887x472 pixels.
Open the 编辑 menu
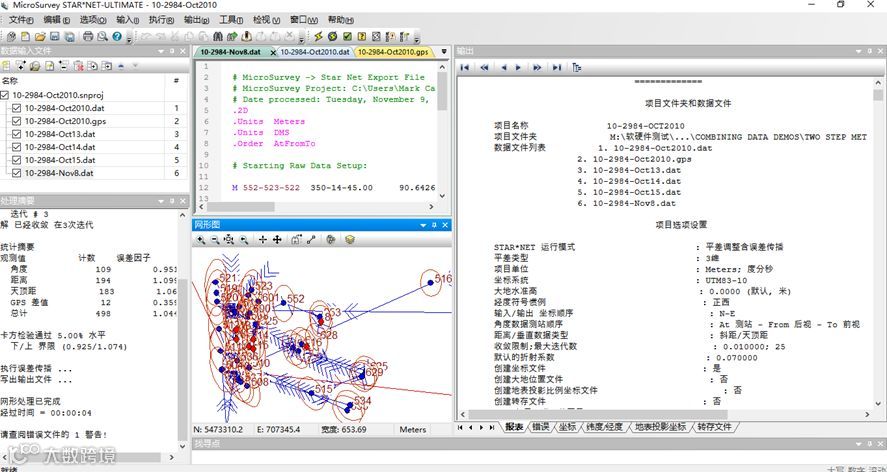57,20
